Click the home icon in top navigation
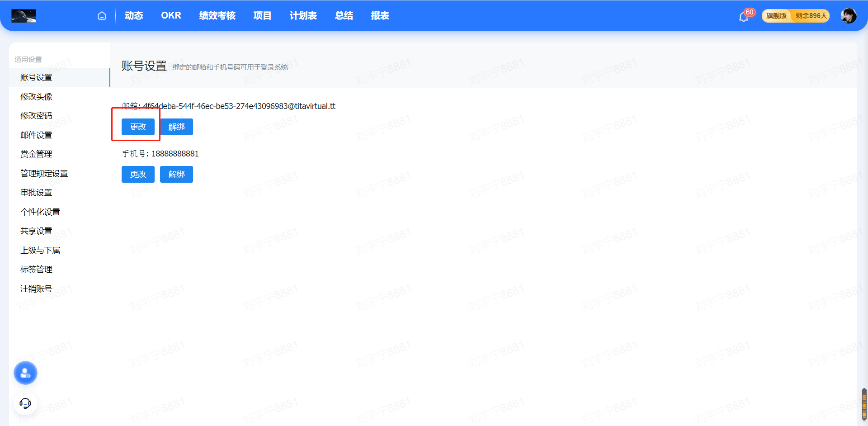 [102, 16]
